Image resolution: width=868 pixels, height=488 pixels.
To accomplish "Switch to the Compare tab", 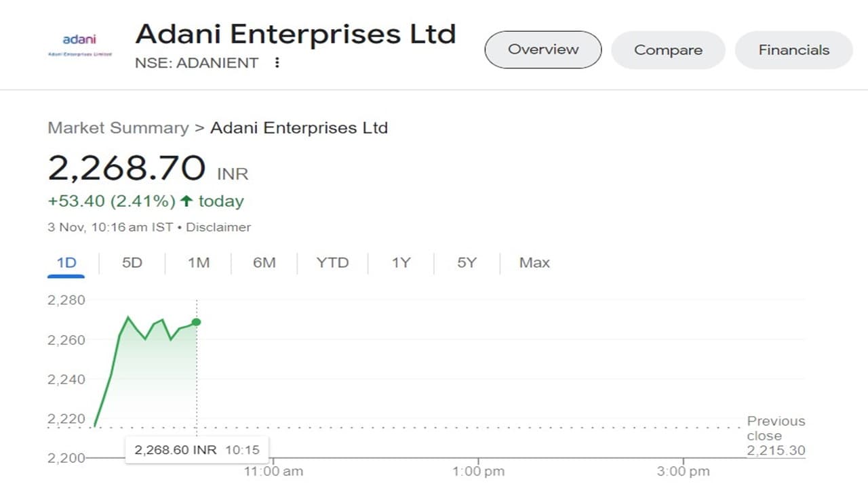I will click(x=668, y=50).
